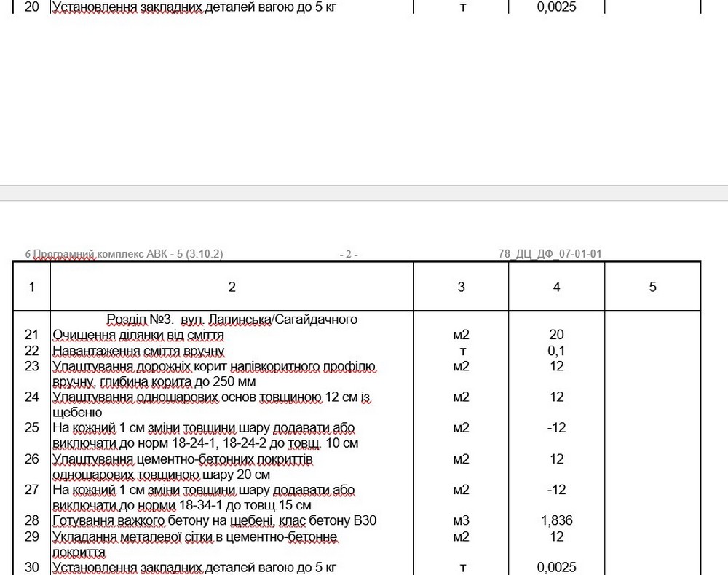Click the text 'Навантаження сміття вручну'
The width and height of the screenshot is (728, 575).
[x=138, y=351]
